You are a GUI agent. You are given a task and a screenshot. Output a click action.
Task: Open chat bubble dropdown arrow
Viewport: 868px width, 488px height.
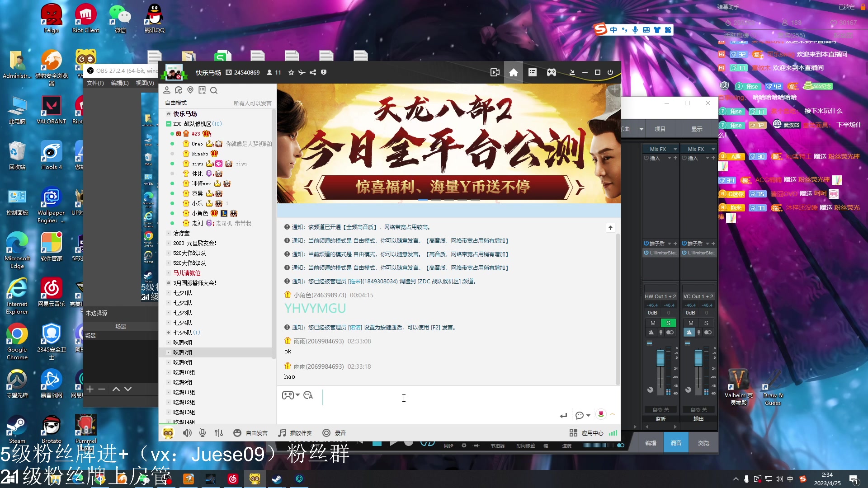pos(588,415)
